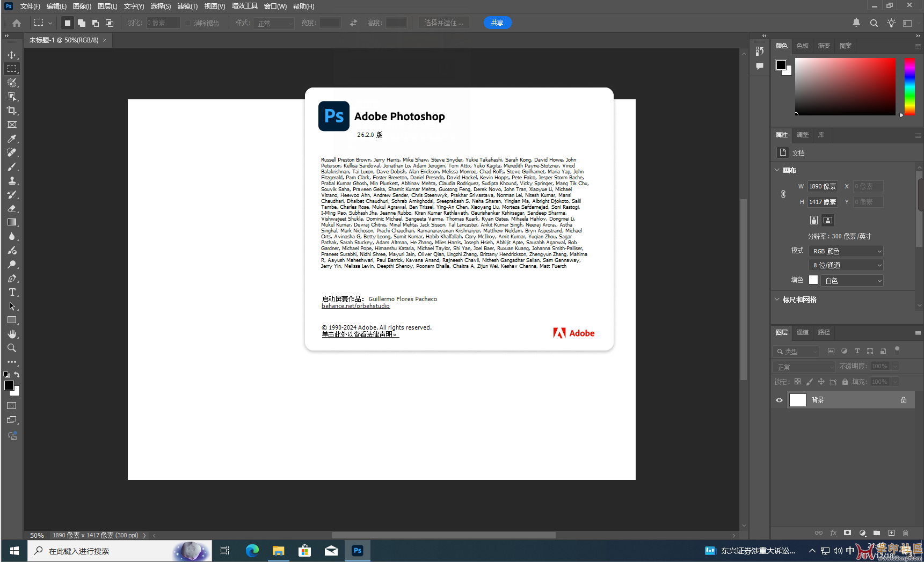Toggle pixel layer filter in Layers panel
The image size is (924, 562).
[831, 351]
